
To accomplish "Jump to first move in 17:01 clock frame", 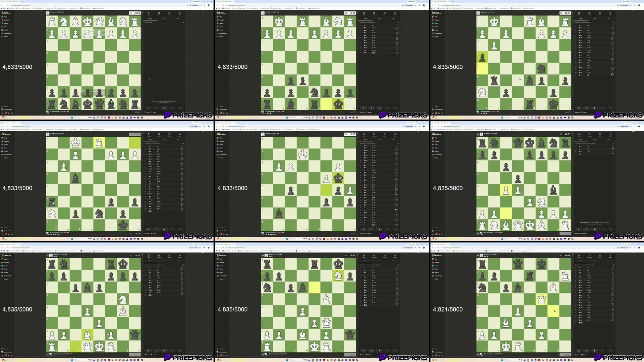I will [578, 108].
